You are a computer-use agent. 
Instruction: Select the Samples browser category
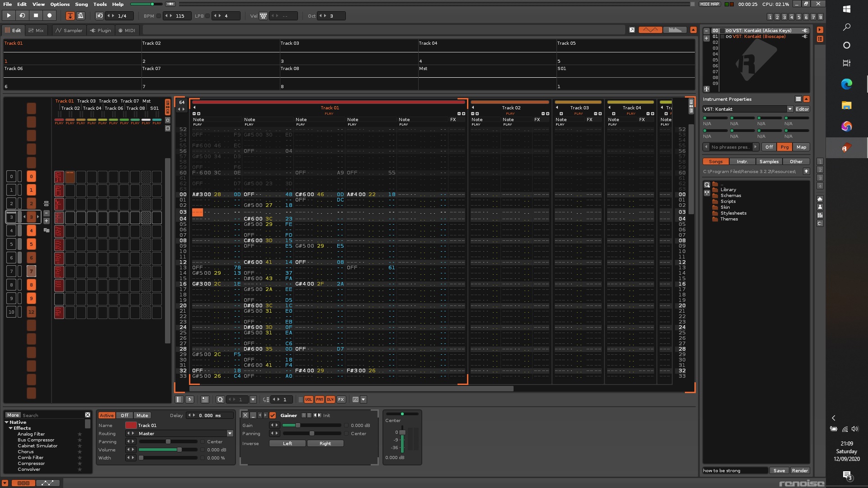tap(769, 161)
